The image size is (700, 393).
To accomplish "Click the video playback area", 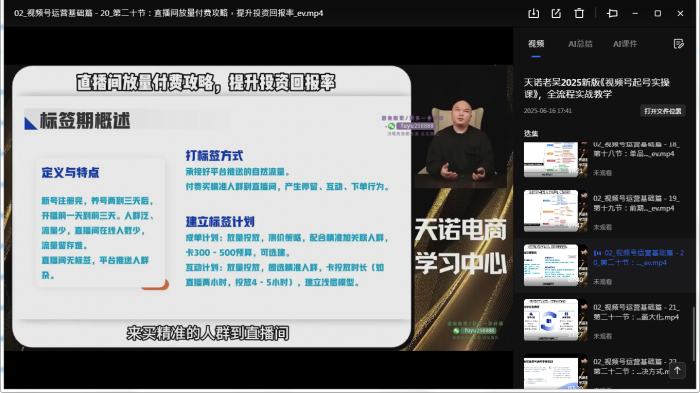I will tap(258, 207).
